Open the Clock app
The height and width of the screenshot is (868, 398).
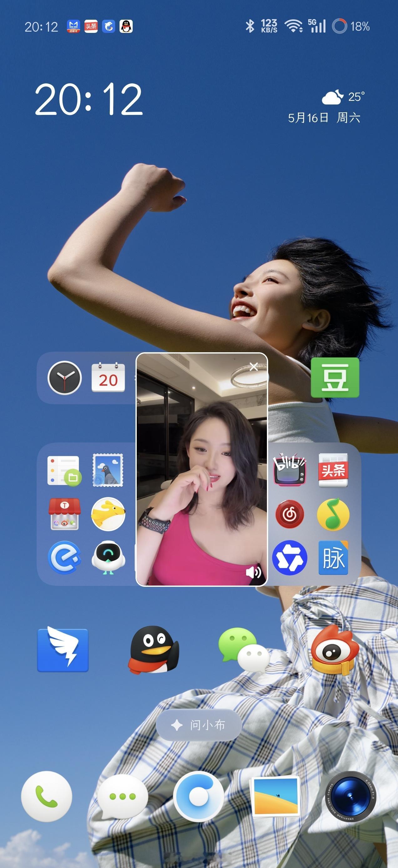(x=64, y=378)
